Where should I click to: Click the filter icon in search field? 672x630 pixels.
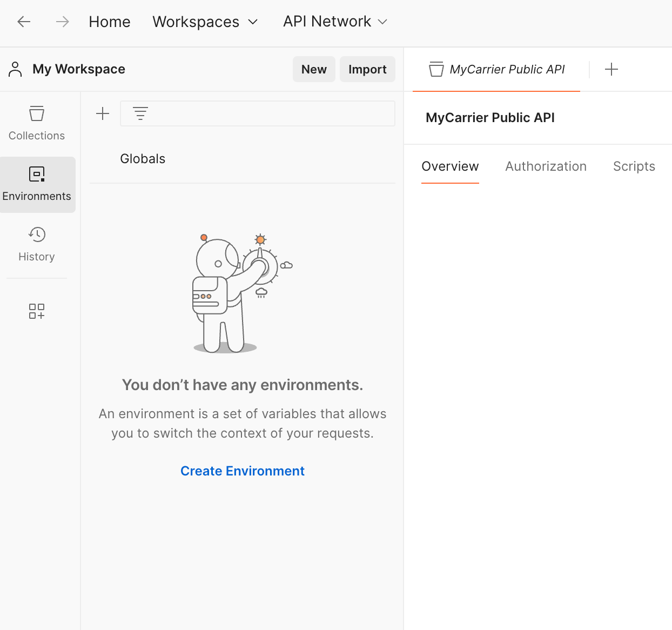140,113
